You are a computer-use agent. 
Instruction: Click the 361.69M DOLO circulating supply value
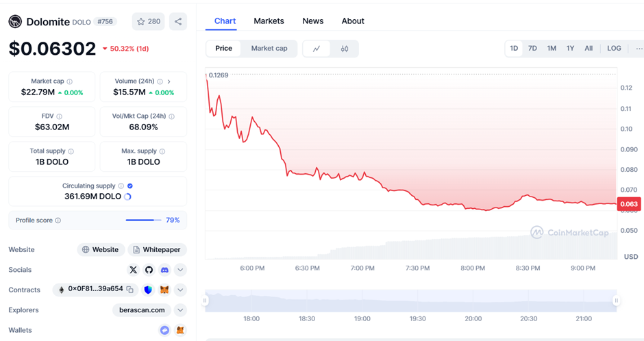pos(92,197)
